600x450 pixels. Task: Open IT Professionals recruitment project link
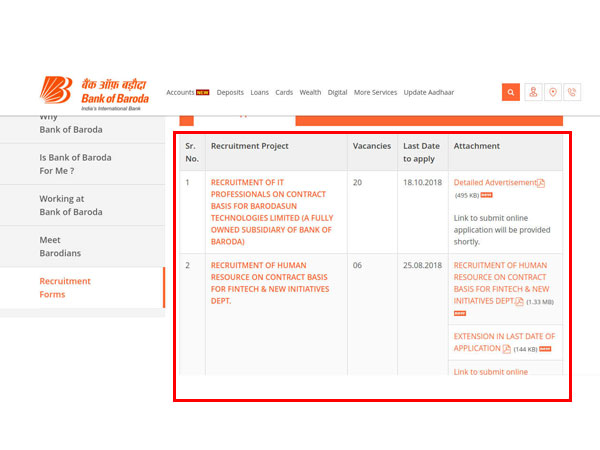click(272, 212)
